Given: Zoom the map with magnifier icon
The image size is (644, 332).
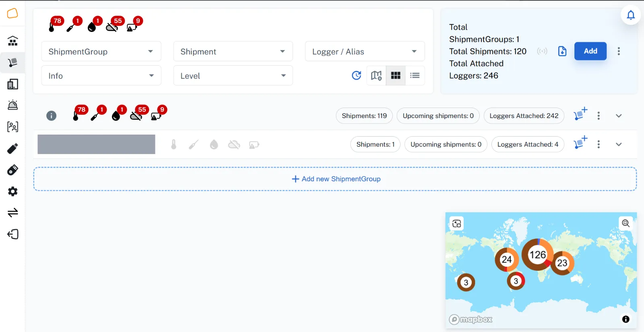Looking at the screenshot, I should (625, 223).
